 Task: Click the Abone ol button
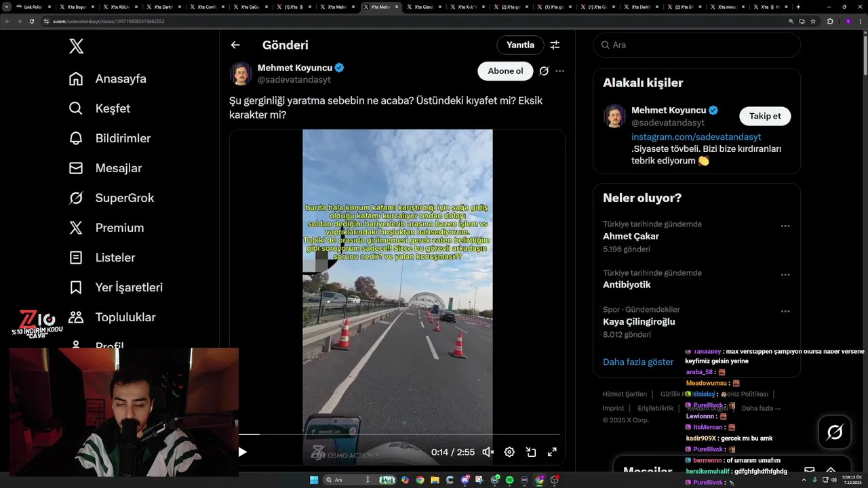(505, 71)
